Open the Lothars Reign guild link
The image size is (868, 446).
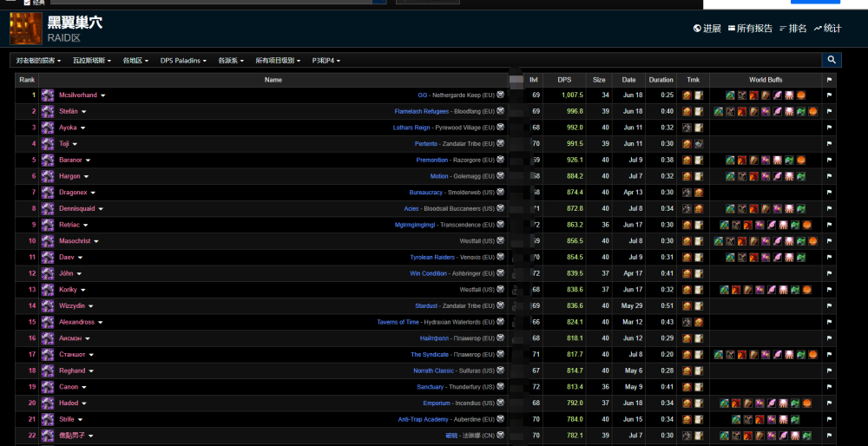tap(411, 128)
